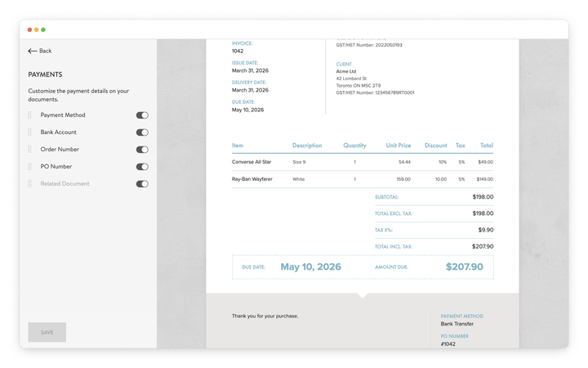Grab the PO Number drag handle
Viewport: 588px width, 368px height.
coord(30,166)
